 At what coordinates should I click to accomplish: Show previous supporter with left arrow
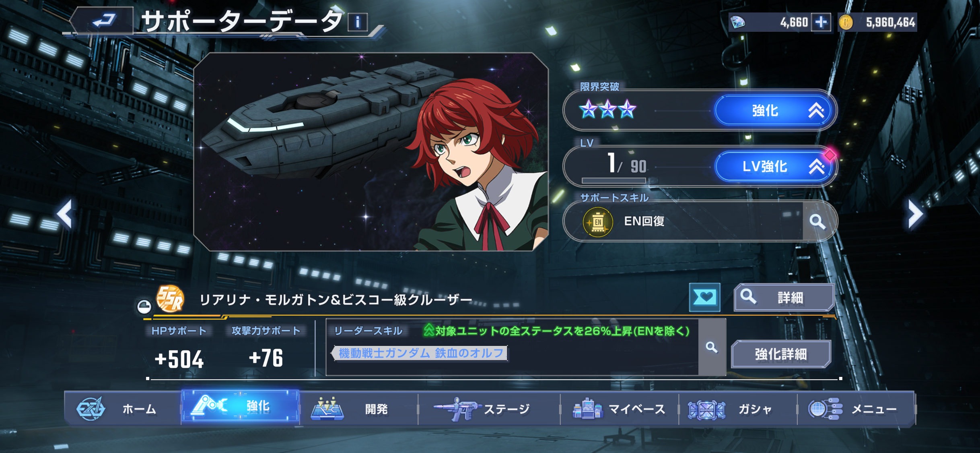pos(65,214)
